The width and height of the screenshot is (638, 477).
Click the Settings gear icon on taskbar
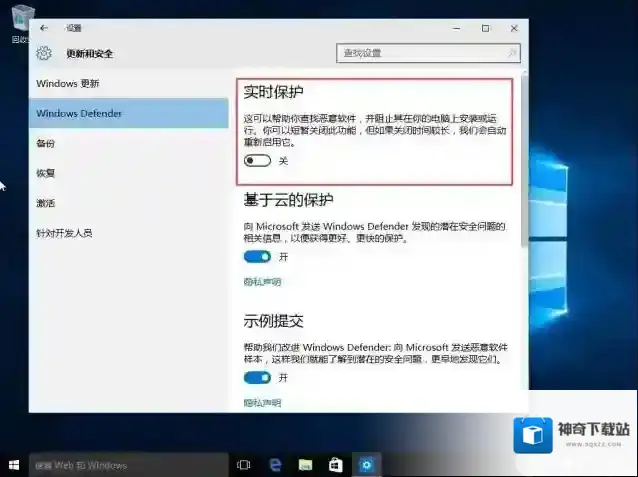pos(367,465)
